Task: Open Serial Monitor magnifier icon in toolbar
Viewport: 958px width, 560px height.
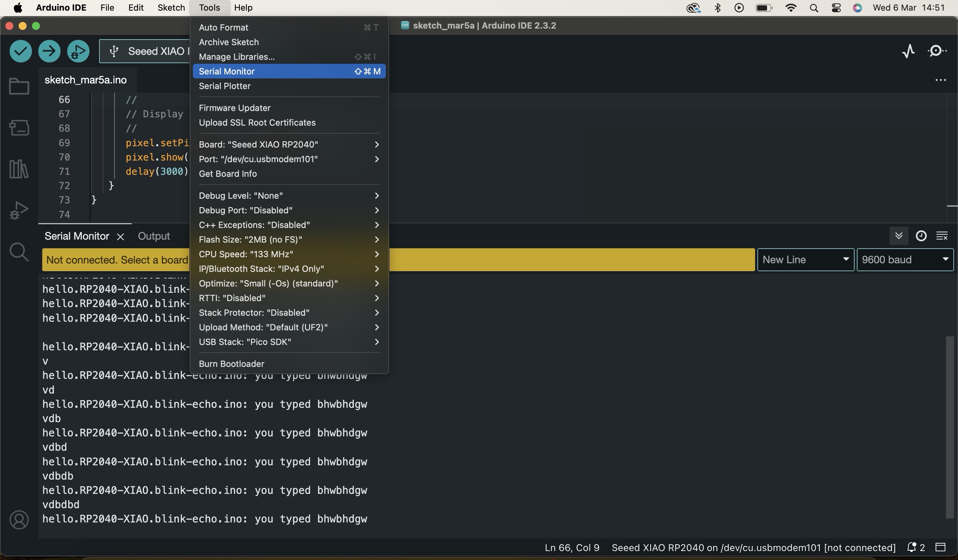Action: click(937, 51)
